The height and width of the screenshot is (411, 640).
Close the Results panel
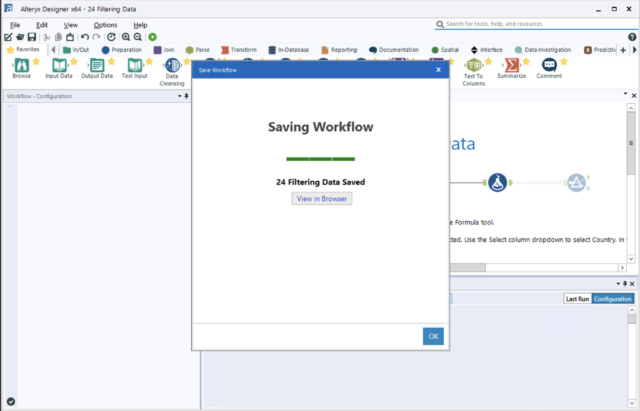click(632, 283)
